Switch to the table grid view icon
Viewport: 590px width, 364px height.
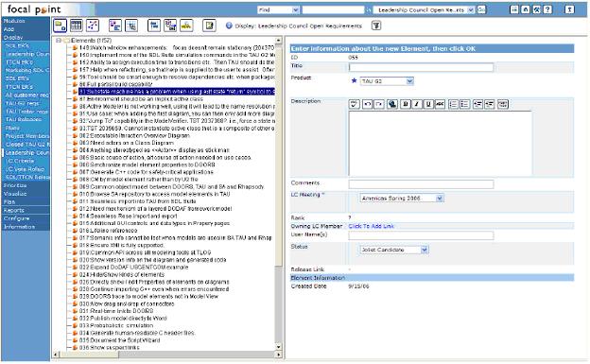coord(76,26)
